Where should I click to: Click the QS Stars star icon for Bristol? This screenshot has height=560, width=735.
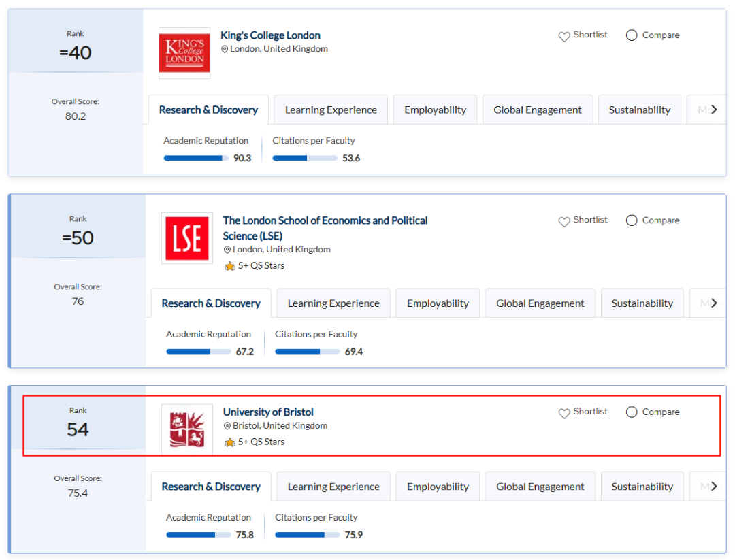230,442
